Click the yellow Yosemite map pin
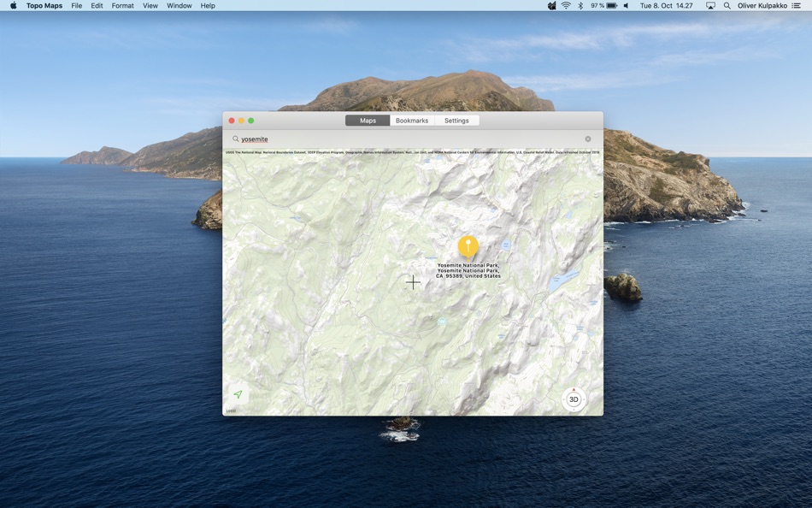 click(468, 247)
